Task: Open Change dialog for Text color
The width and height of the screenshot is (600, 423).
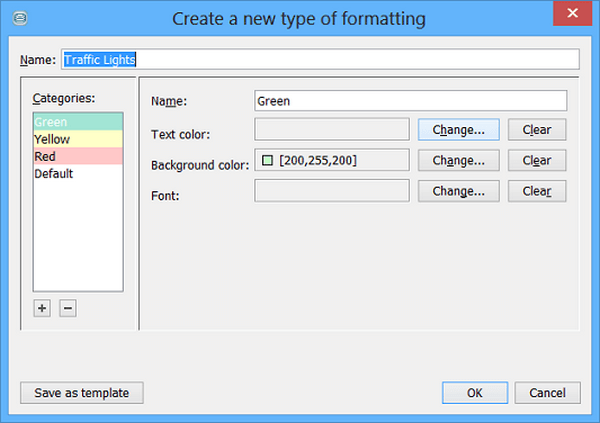Action: (x=458, y=130)
